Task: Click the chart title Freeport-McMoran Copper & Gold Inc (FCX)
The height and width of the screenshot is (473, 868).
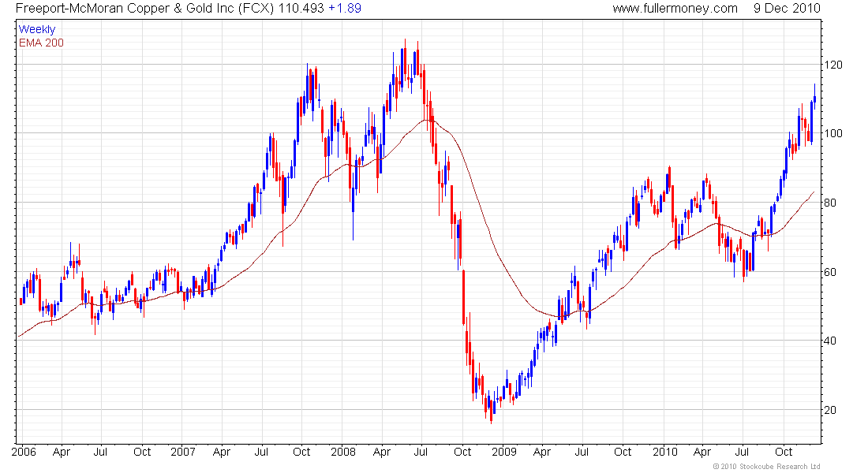Action: click(145, 9)
